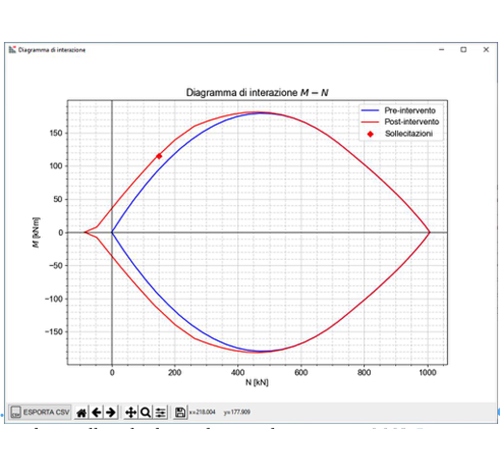
Task: Select Pre-intervento legend entry
Action: point(410,110)
